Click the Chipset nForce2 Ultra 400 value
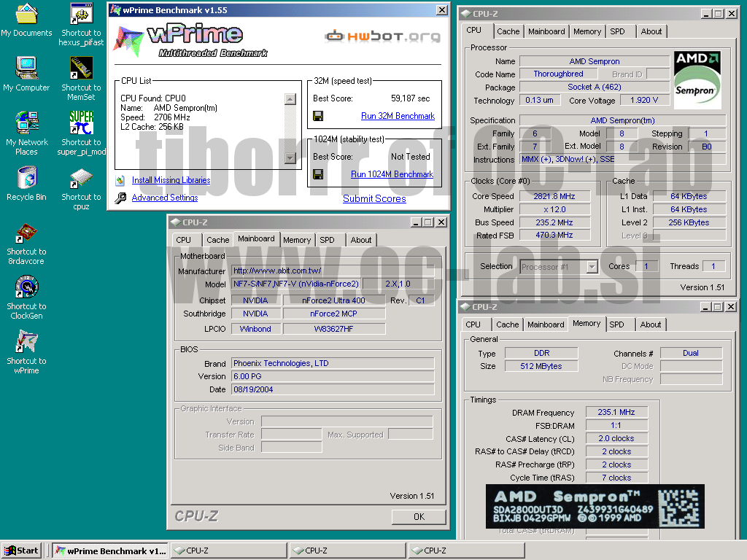 (333, 300)
